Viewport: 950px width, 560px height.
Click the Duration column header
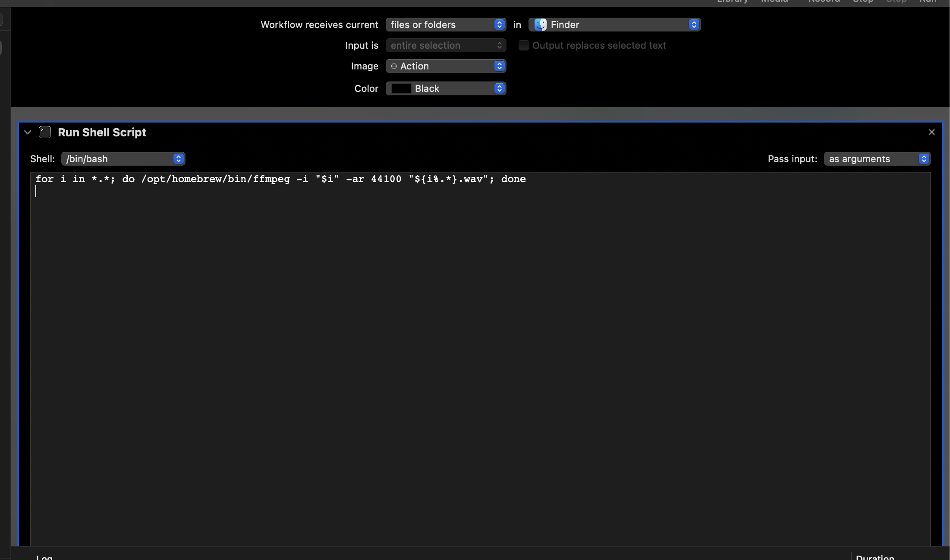pos(875,557)
